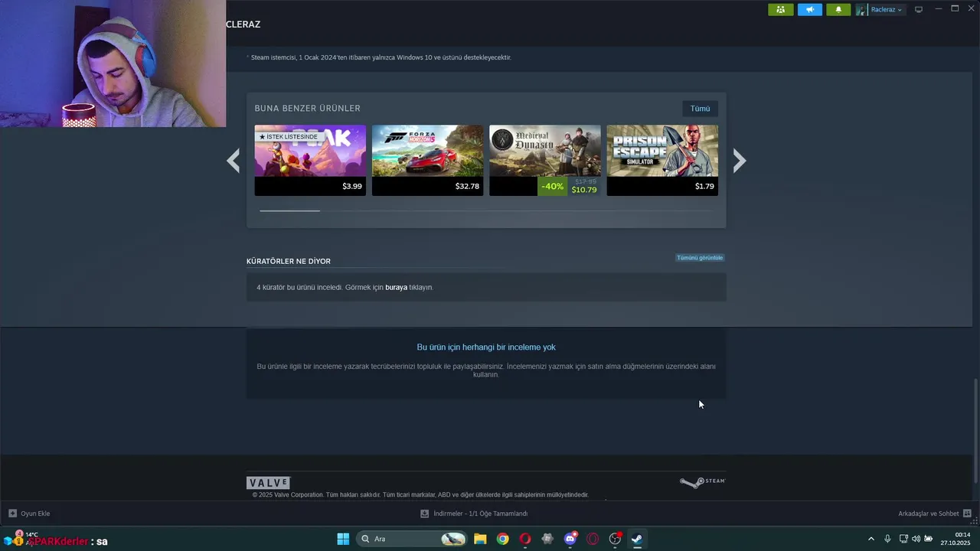This screenshot has width=980, height=551.
Task: Click the Valve logo in footer
Action: [x=268, y=483]
